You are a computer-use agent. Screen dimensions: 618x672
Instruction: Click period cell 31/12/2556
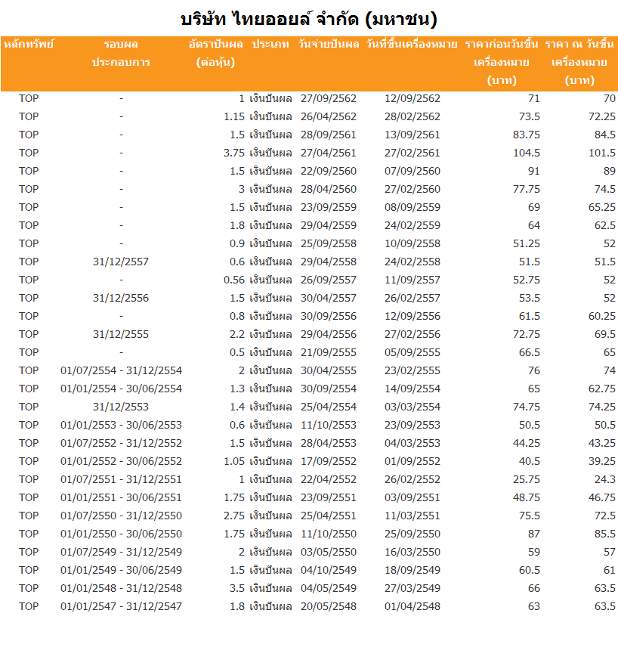[121, 298]
